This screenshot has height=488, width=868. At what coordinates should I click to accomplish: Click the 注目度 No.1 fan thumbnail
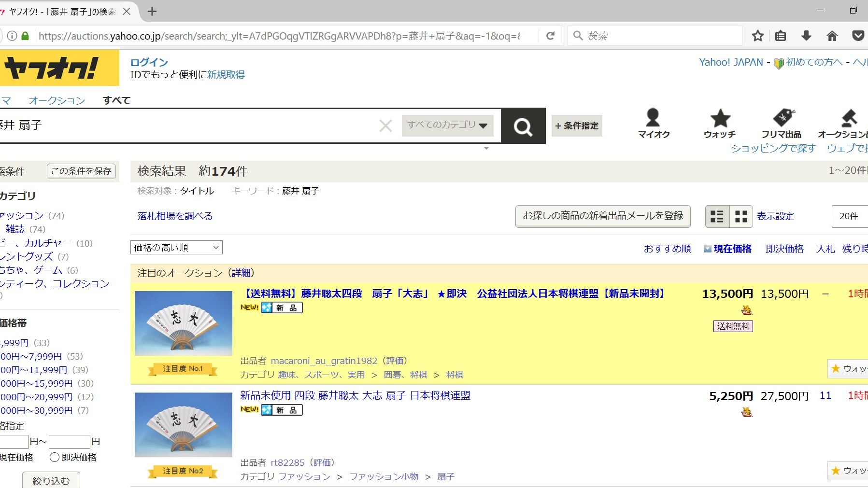(x=184, y=323)
